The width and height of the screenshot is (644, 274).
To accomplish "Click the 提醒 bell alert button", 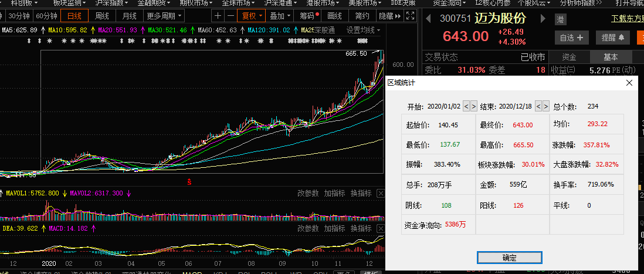I will pyautogui.click(x=612, y=38).
